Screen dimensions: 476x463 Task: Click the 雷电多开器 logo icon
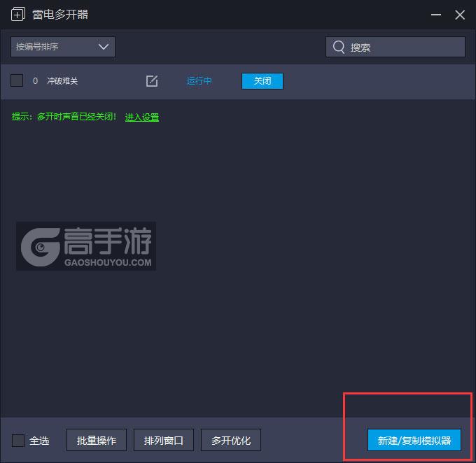coord(18,14)
